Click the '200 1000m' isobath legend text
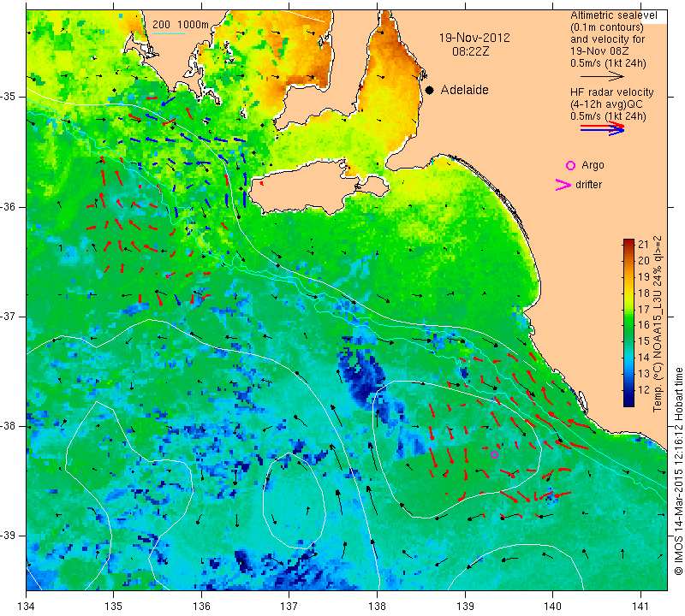The image size is (685, 616). [181, 25]
